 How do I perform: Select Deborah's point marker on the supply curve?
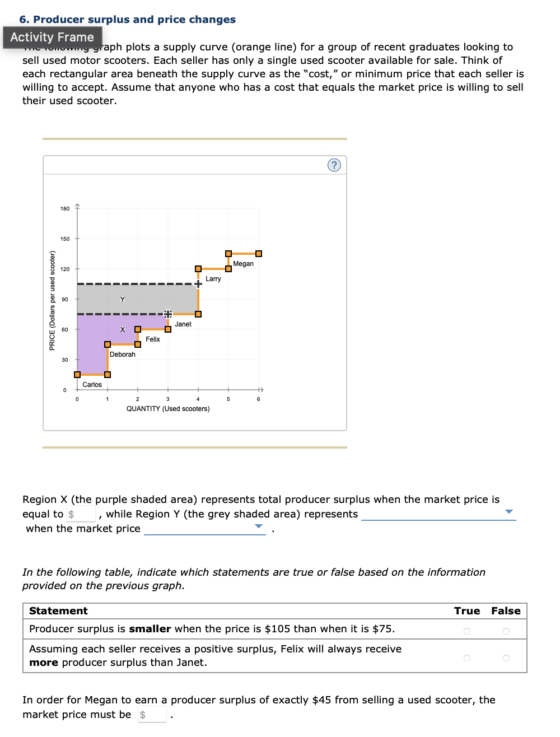[x=108, y=344]
